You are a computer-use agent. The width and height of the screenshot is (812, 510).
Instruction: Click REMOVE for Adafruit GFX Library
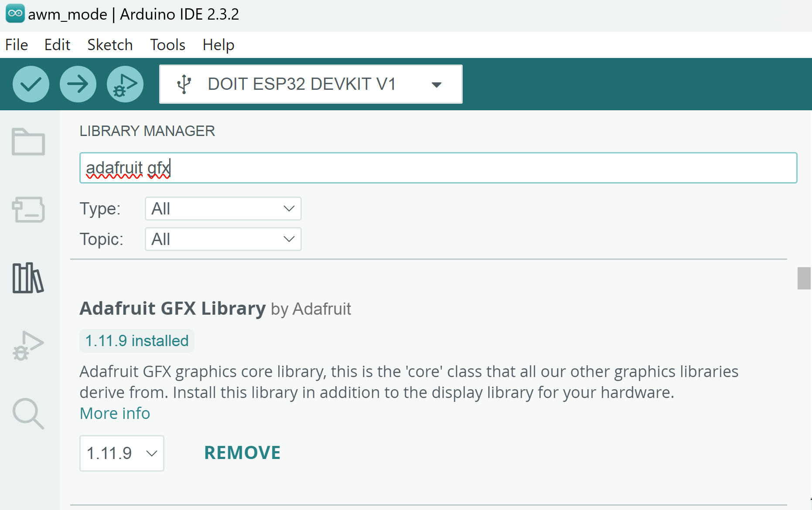click(x=242, y=453)
